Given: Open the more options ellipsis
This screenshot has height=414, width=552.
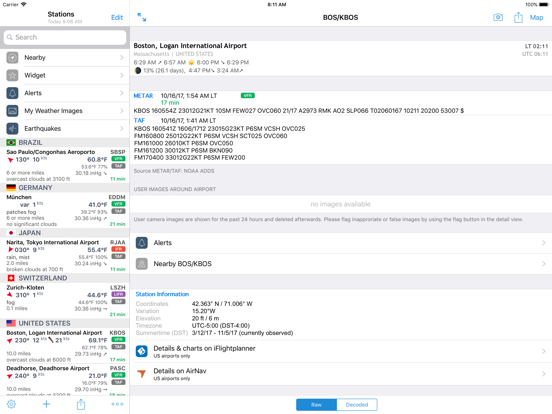Looking at the screenshot, I should coord(117,404).
